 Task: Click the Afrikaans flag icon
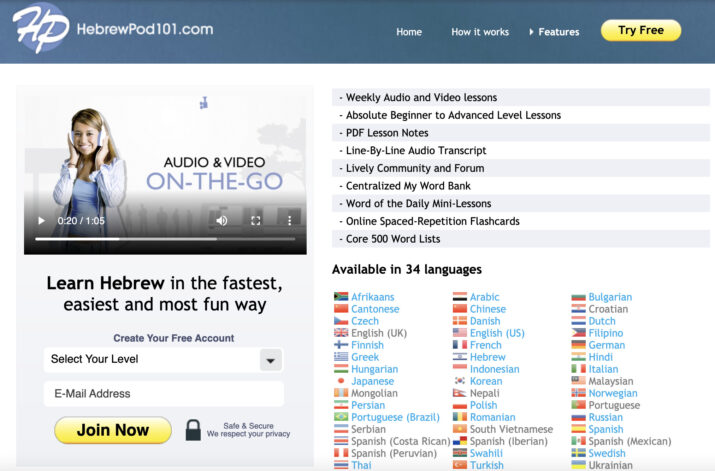(341, 297)
